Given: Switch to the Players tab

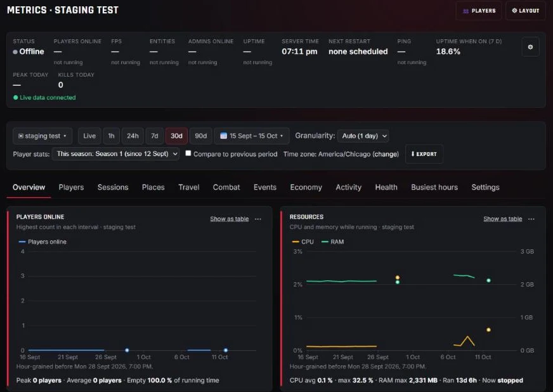Looking at the screenshot, I should [71, 187].
